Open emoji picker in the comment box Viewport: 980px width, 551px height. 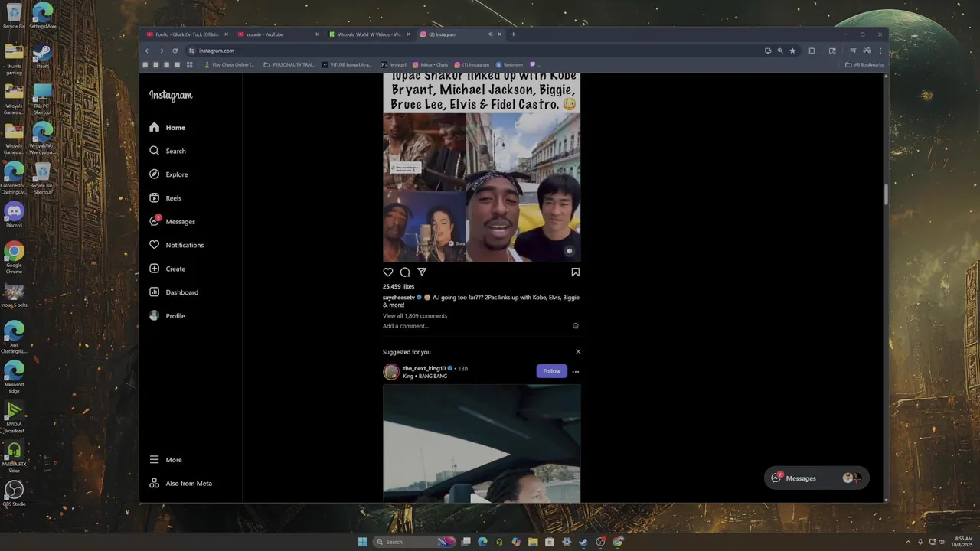(x=576, y=326)
